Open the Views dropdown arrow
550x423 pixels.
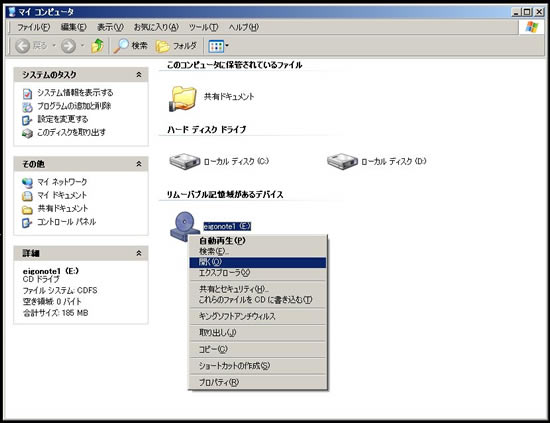(x=227, y=46)
